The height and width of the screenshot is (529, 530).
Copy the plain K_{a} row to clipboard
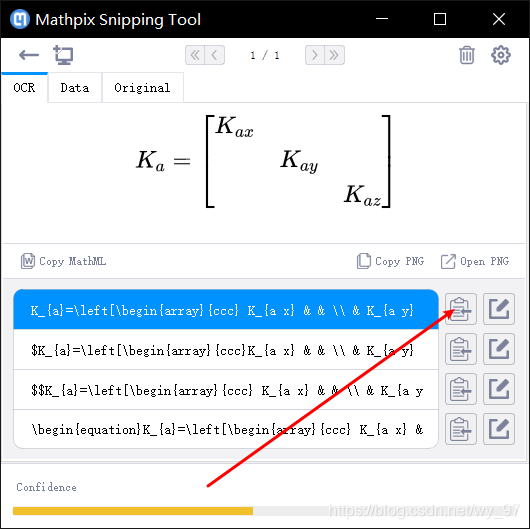pos(461,309)
